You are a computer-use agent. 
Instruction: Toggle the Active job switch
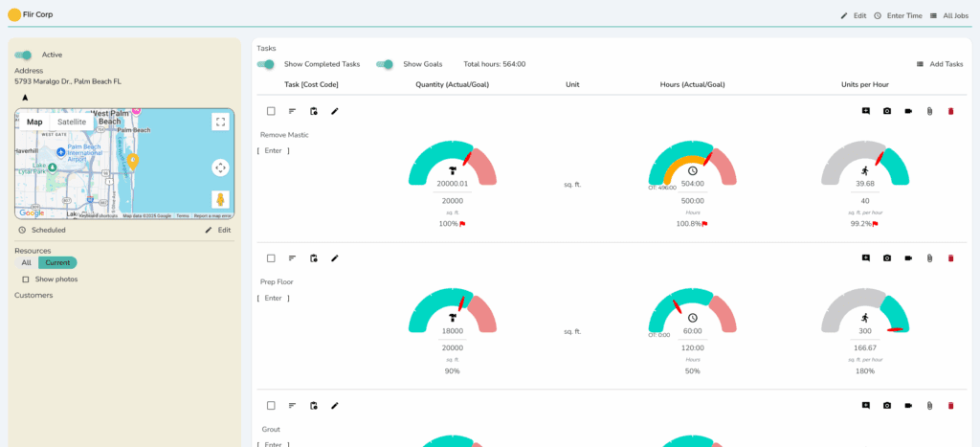[x=24, y=55]
